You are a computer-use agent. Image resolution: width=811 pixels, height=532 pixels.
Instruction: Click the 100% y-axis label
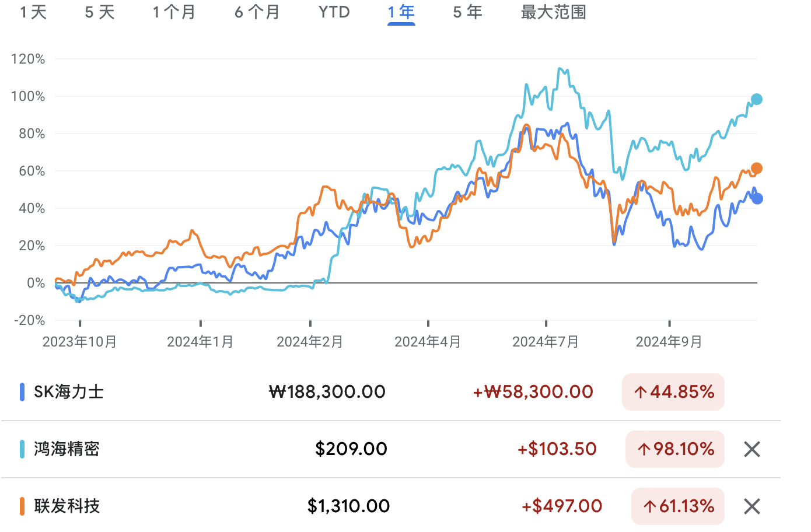tap(28, 96)
